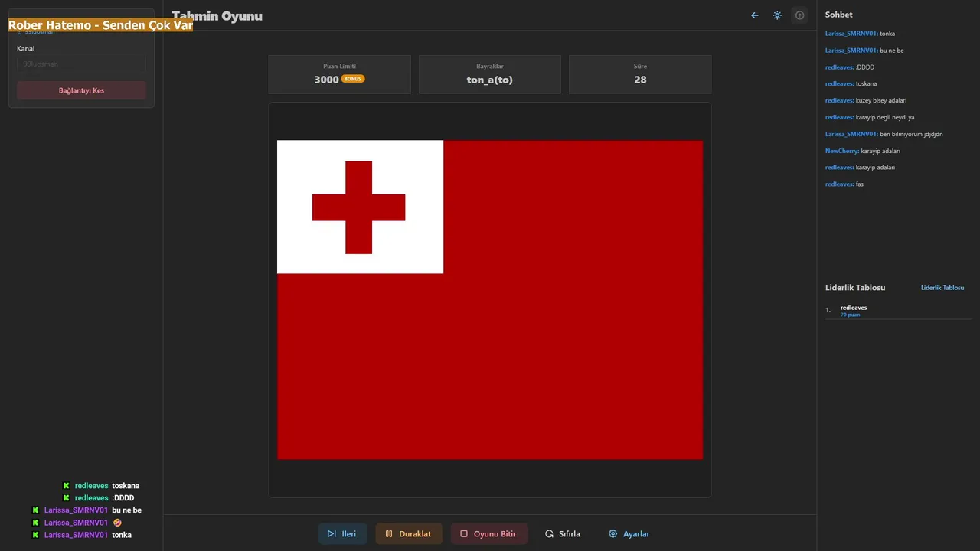980x551 pixels.
Task: Skip forward with the İleri button
Action: 342,533
